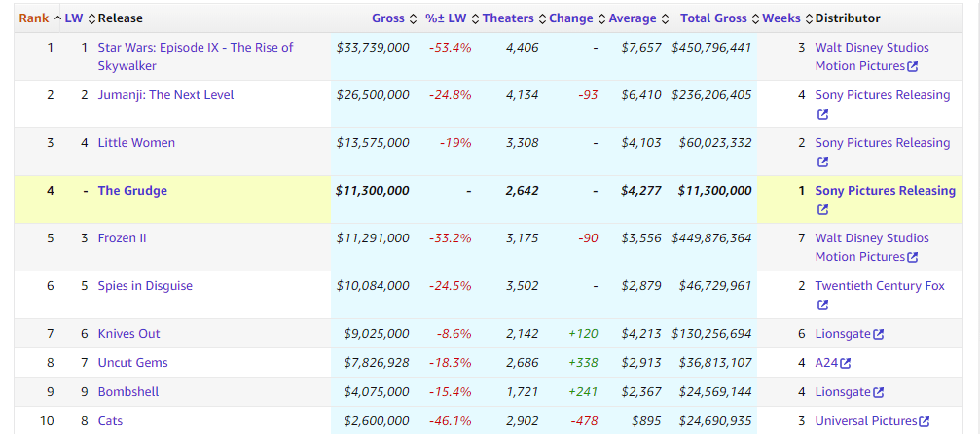
Task: Sort by Average column header
Action: pos(633,18)
